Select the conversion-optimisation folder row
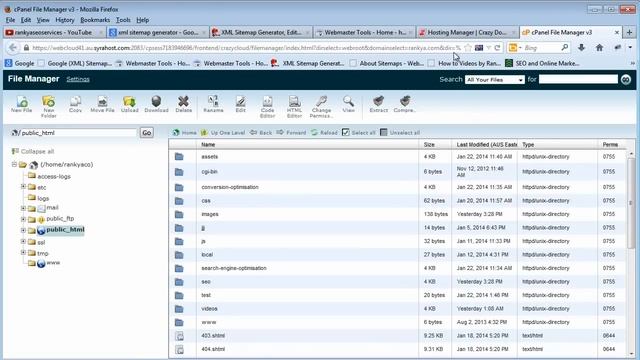 click(x=396, y=187)
